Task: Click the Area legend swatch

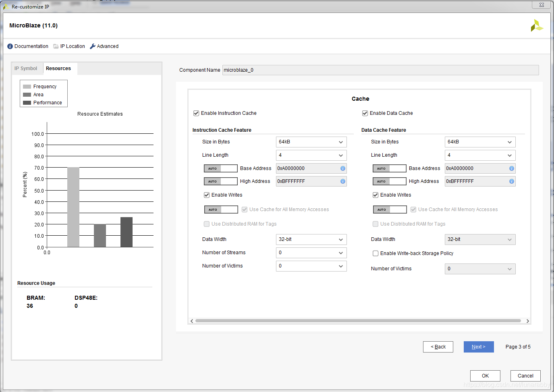Action: click(x=27, y=95)
